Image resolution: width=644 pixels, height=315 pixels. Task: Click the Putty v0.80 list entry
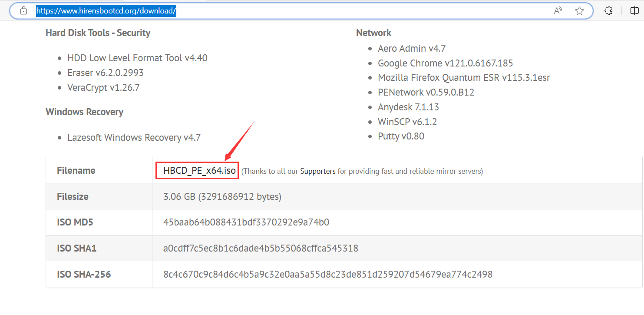[x=401, y=136]
